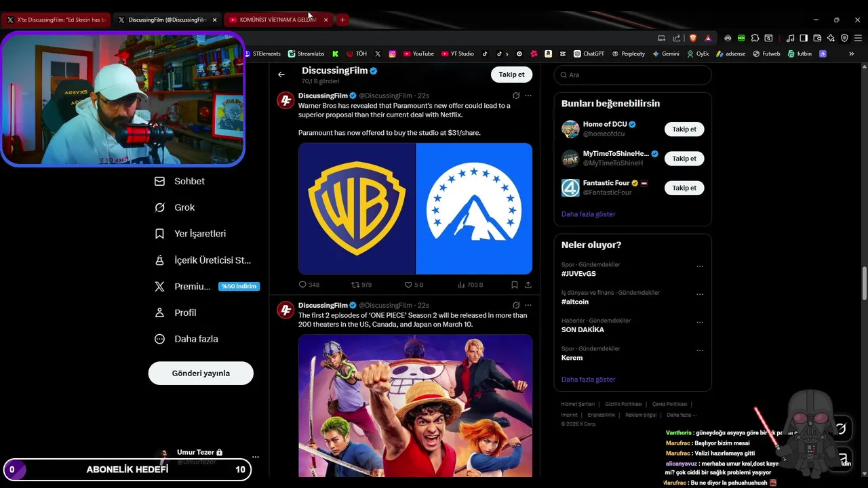Screen dimensions: 868x488
Task: Share the Warner Bros post
Action: pos(528,285)
